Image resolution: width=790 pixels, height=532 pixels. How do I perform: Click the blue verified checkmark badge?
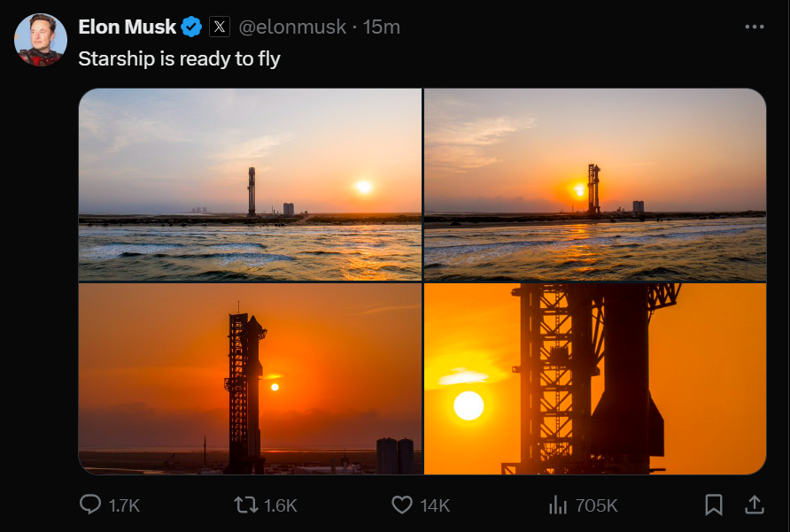click(192, 27)
